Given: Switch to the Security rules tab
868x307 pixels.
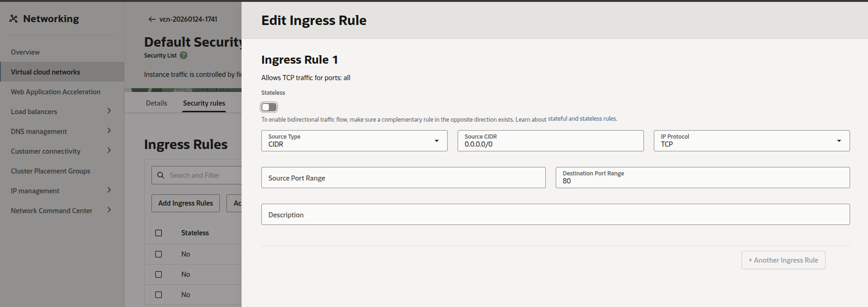Looking at the screenshot, I should coord(204,103).
